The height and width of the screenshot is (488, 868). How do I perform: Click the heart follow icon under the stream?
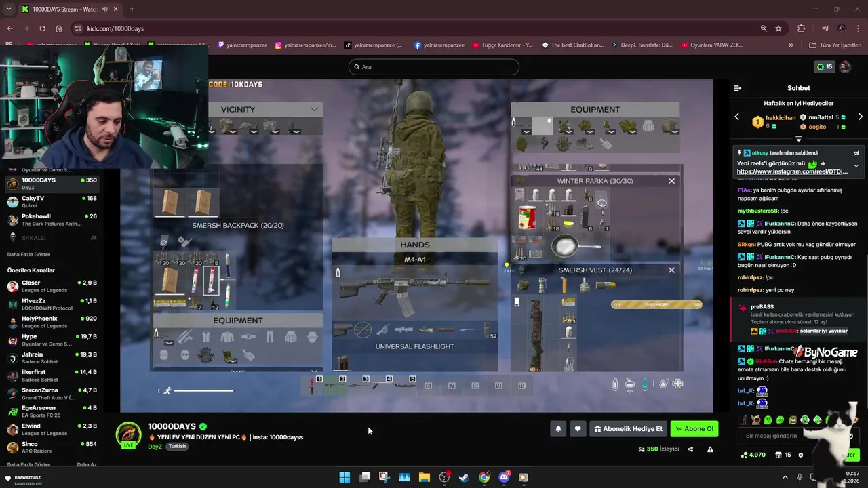[x=578, y=428]
